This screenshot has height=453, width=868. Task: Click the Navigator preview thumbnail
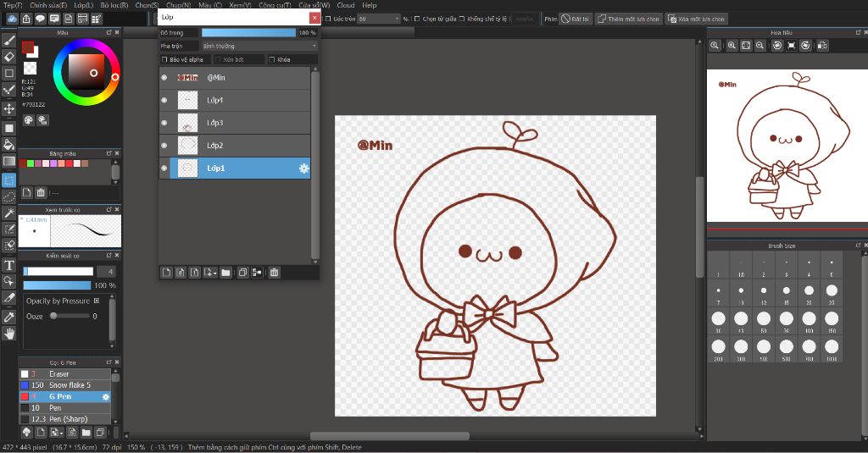[x=787, y=146]
